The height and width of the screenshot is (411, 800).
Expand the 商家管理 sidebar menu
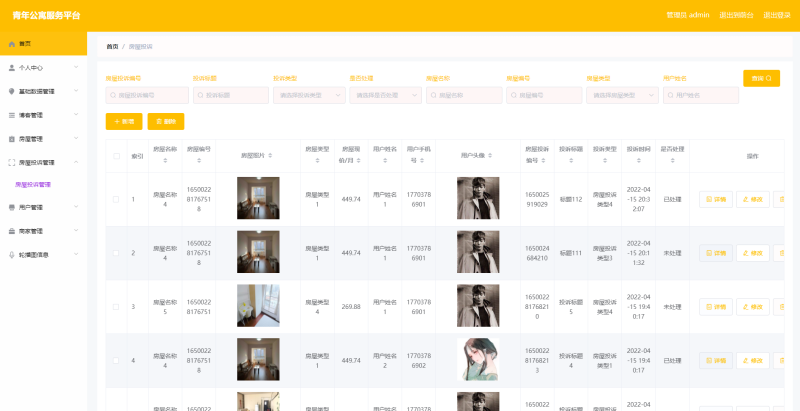coord(76,231)
